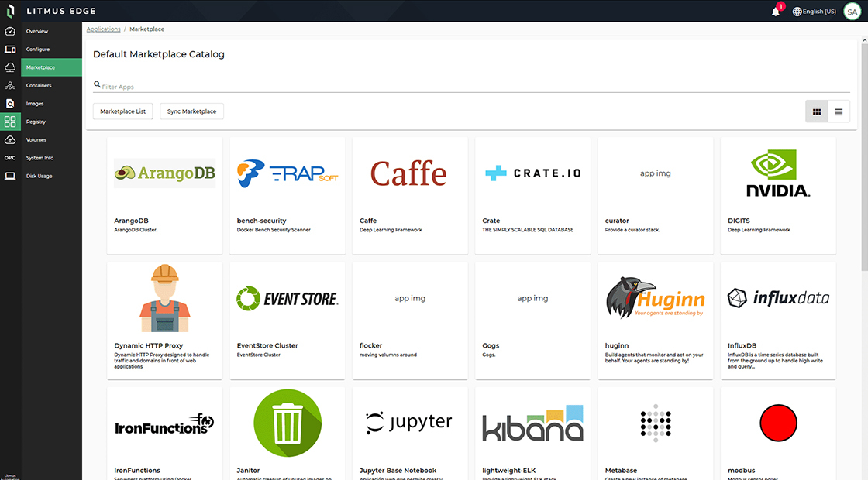Click the Marketplace List button
This screenshot has width=868, height=480.
click(123, 111)
